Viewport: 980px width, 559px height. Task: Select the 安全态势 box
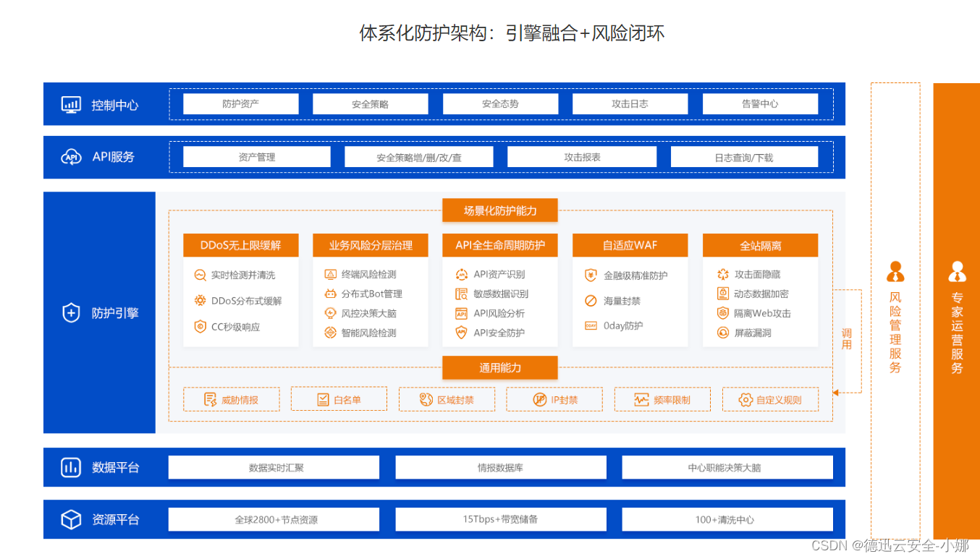[500, 103]
